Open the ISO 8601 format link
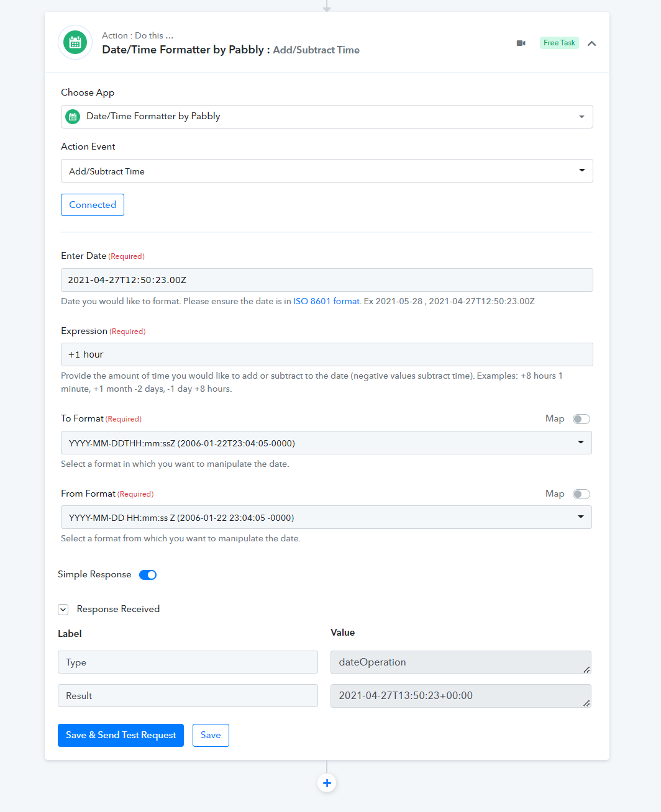The image size is (661, 812). 326,301
